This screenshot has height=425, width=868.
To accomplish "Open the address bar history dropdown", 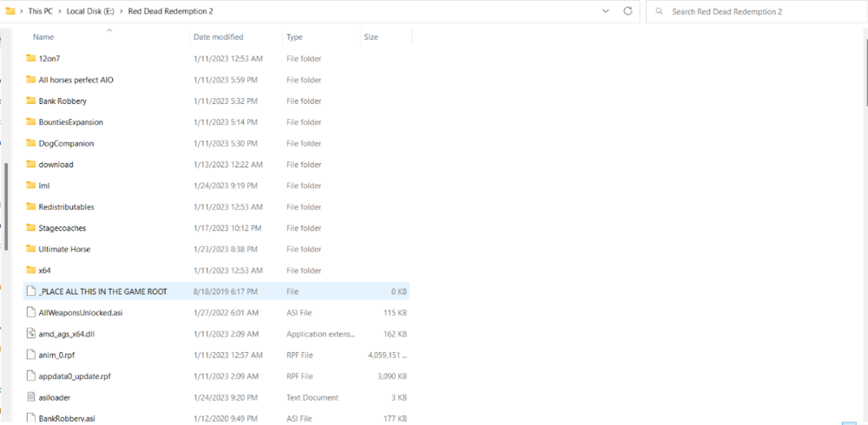I will (x=605, y=11).
